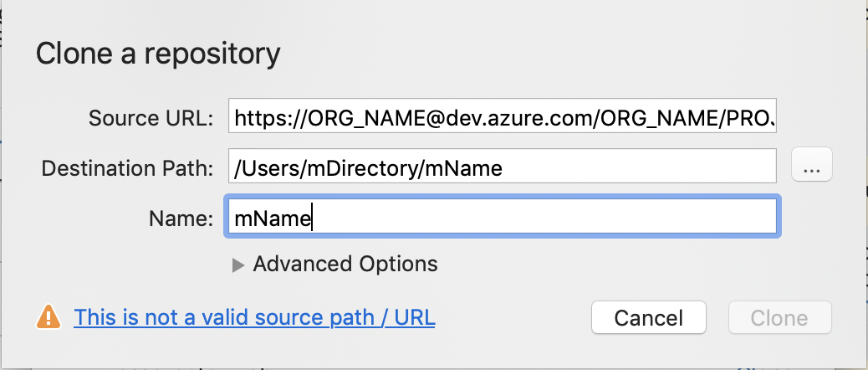Click the "Destination Path:" field label

pos(128,168)
